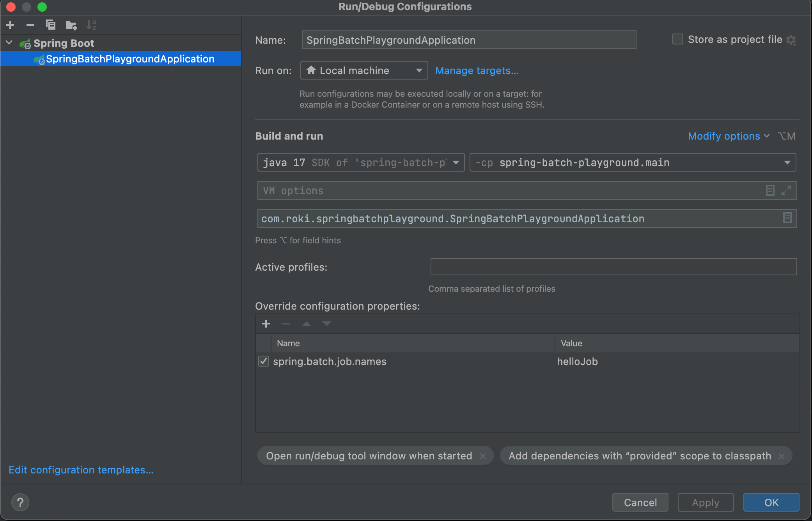Click the Active profiles input field

pos(613,267)
